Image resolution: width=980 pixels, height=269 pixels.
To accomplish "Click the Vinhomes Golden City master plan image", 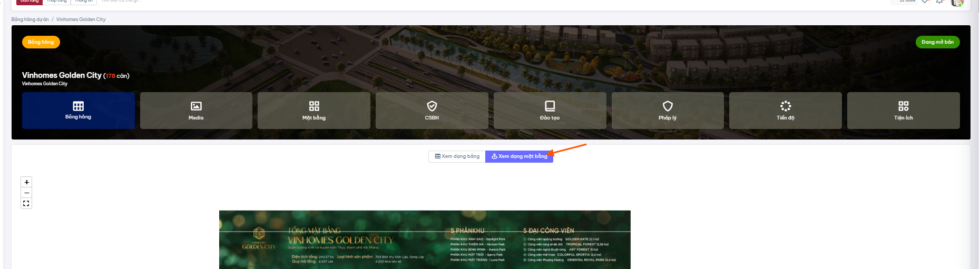I will (x=425, y=240).
